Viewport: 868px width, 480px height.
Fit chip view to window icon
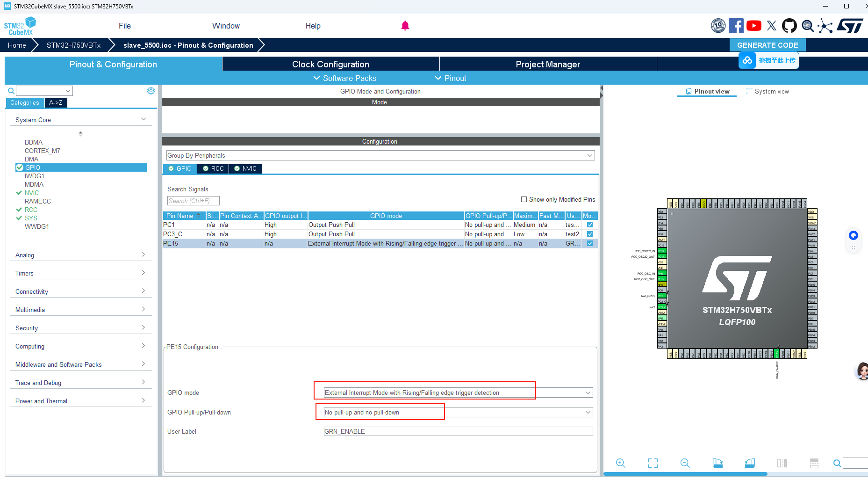[653, 463]
